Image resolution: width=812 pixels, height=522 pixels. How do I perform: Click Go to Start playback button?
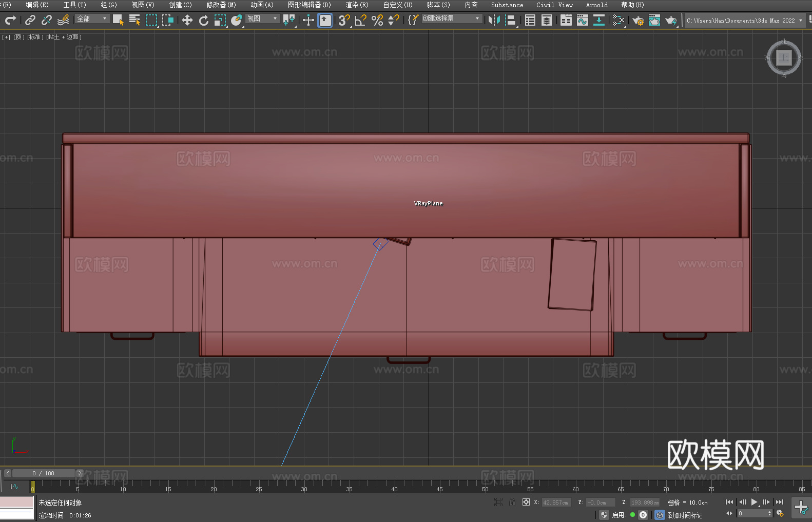[729, 502]
